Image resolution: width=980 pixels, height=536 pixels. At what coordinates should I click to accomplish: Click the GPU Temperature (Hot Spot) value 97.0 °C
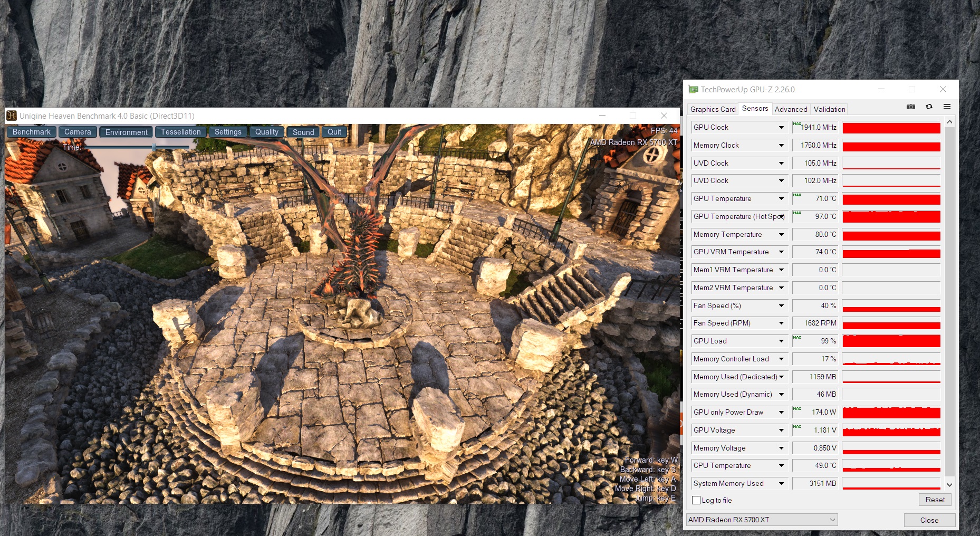815,217
